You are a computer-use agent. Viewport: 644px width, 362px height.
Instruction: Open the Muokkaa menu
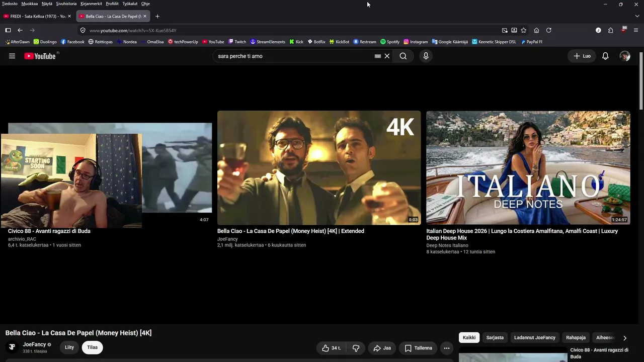[x=30, y=4]
